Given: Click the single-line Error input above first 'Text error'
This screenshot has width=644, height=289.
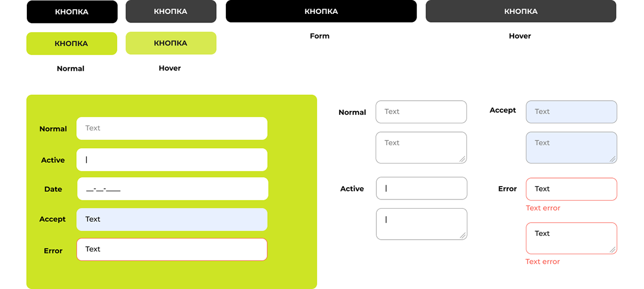Looking at the screenshot, I should [571, 189].
